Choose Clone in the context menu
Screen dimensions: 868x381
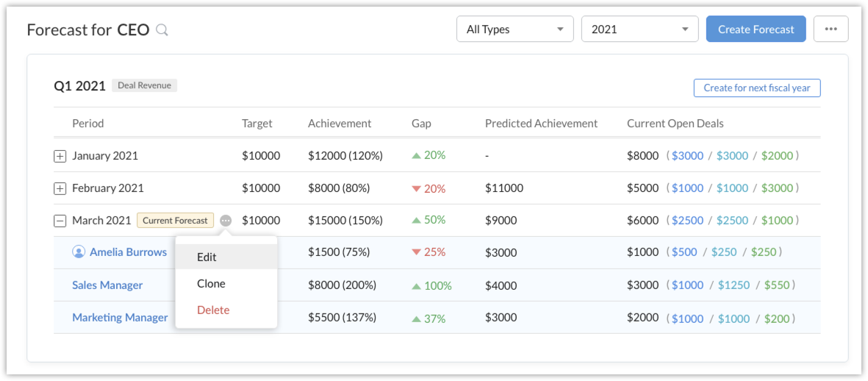[x=211, y=284]
